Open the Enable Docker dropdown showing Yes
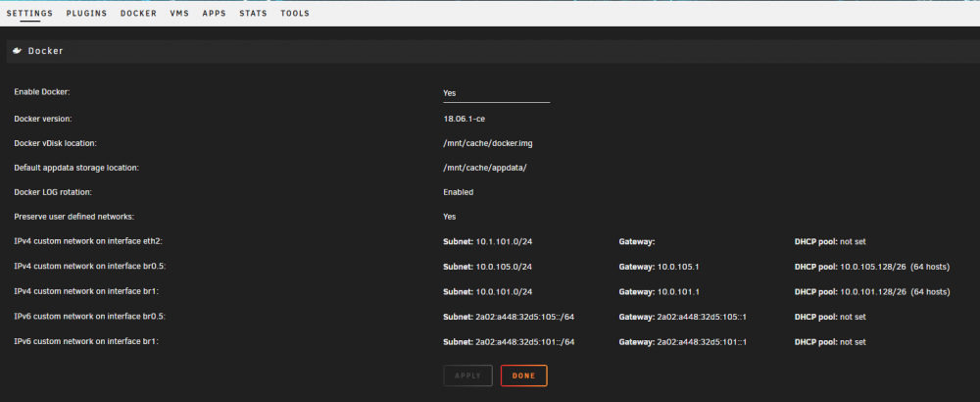 click(x=496, y=92)
